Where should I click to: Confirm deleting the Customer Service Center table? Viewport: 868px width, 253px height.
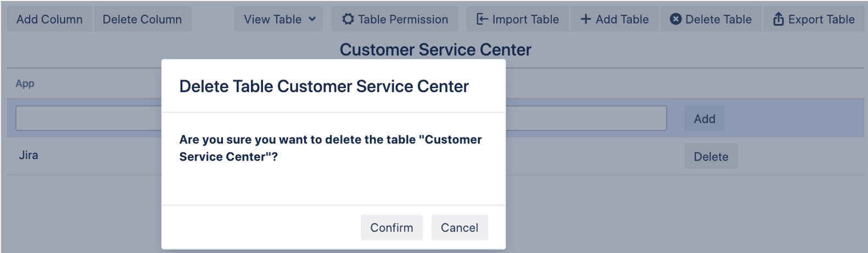(x=391, y=228)
